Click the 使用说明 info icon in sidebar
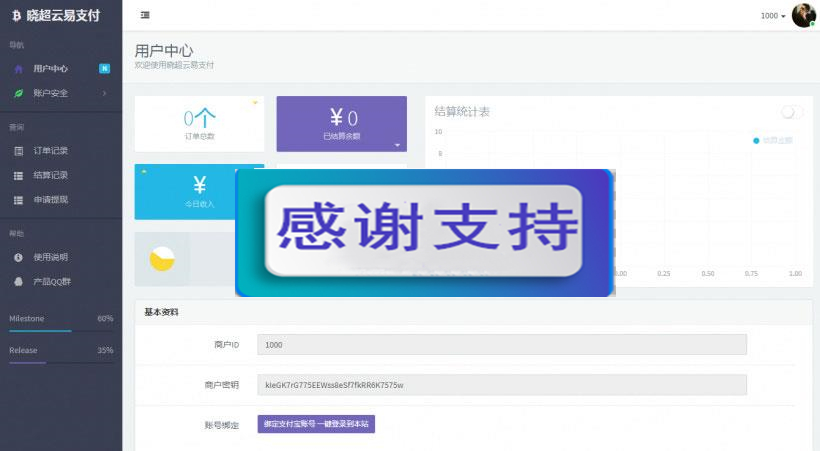 [x=18, y=257]
